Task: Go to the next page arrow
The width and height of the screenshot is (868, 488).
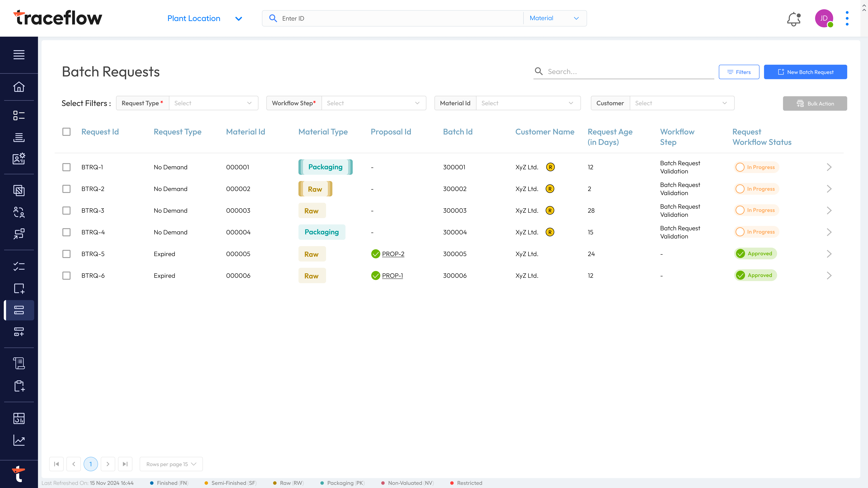Action: click(x=108, y=464)
